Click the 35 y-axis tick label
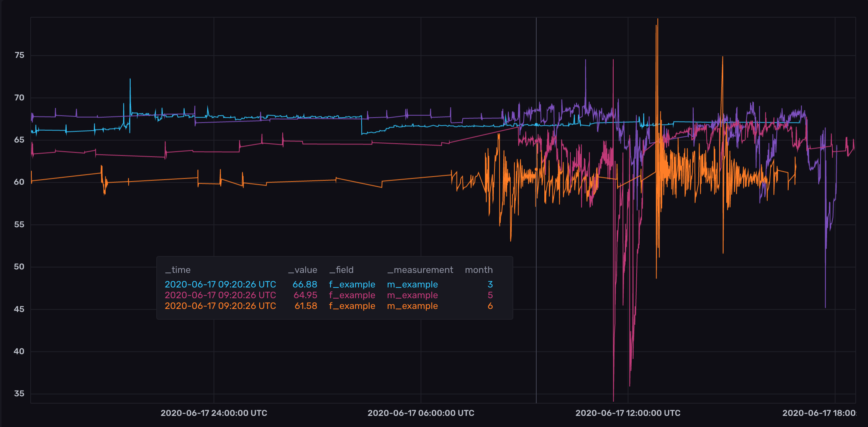This screenshot has width=868, height=427. click(x=19, y=394)
